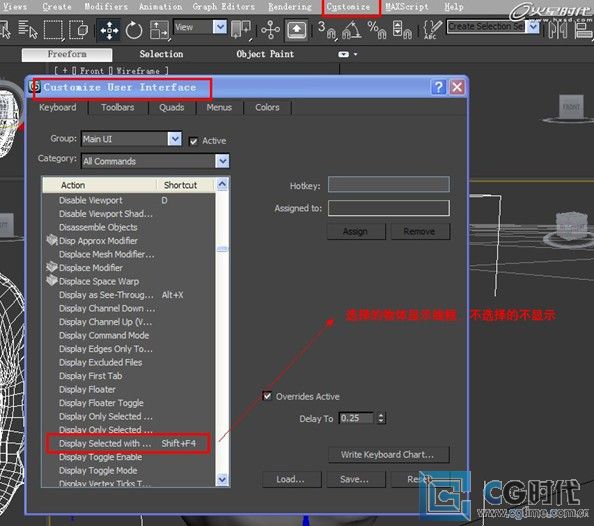Expand the Group Main UI dropdown
Image resolution: width=594 pixels, height=526 pixels.
pyautogui.click(x=175, y=139)
